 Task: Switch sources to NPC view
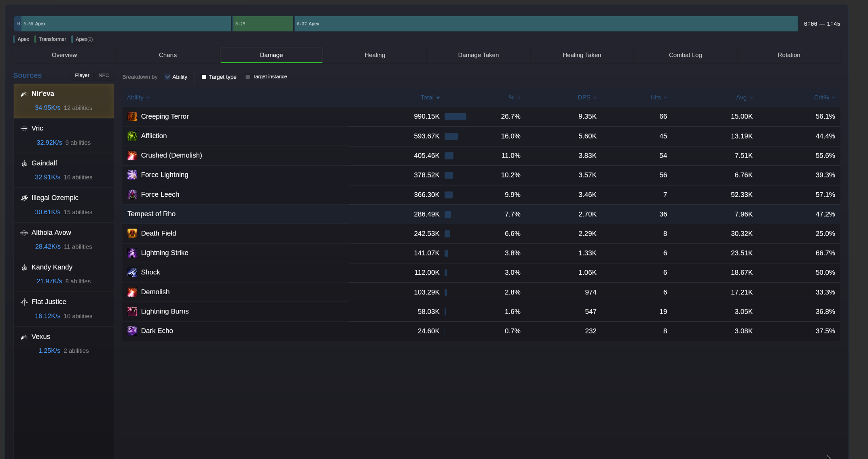pos(104,75)
